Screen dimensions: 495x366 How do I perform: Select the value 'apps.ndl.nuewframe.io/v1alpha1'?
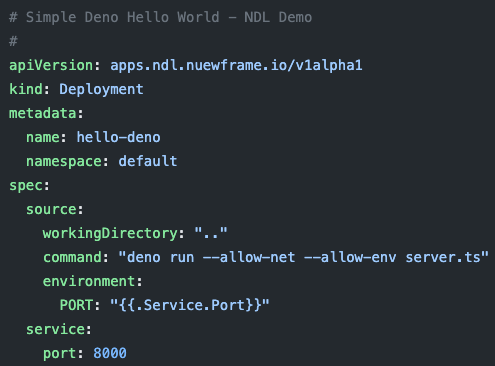[236, 65]
